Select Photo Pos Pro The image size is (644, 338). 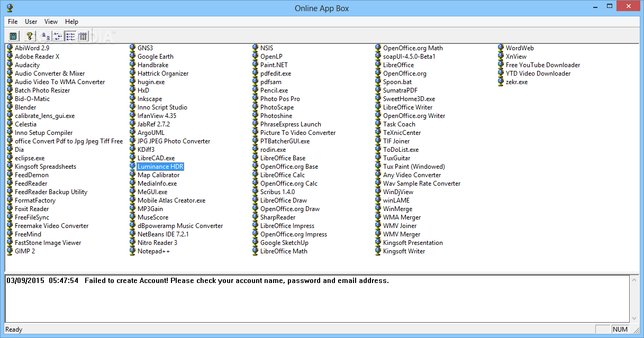click(280, 99)
